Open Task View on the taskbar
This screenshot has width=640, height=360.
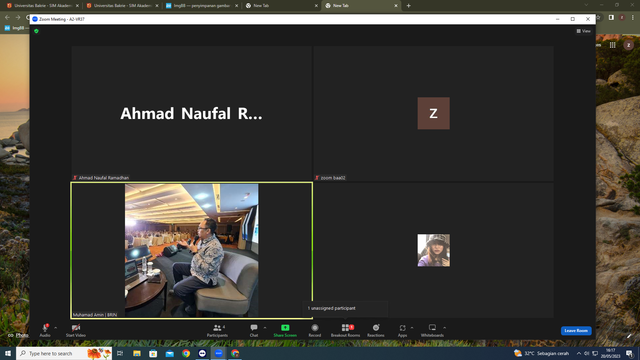(x=120, y=353)
